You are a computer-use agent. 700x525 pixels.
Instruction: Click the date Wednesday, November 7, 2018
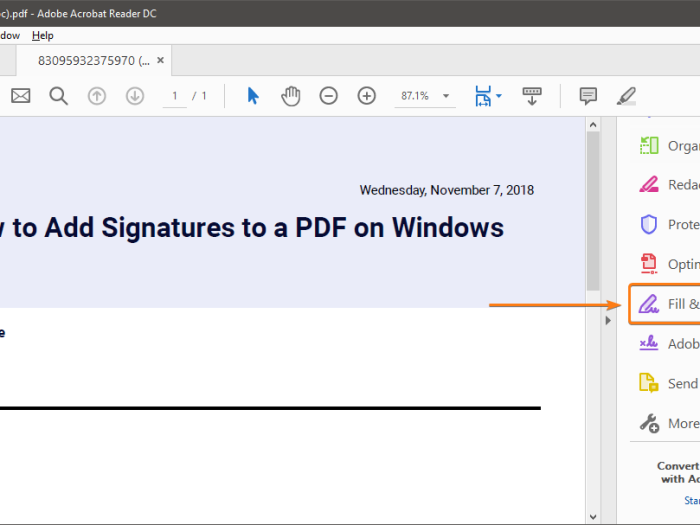(446, 190)
